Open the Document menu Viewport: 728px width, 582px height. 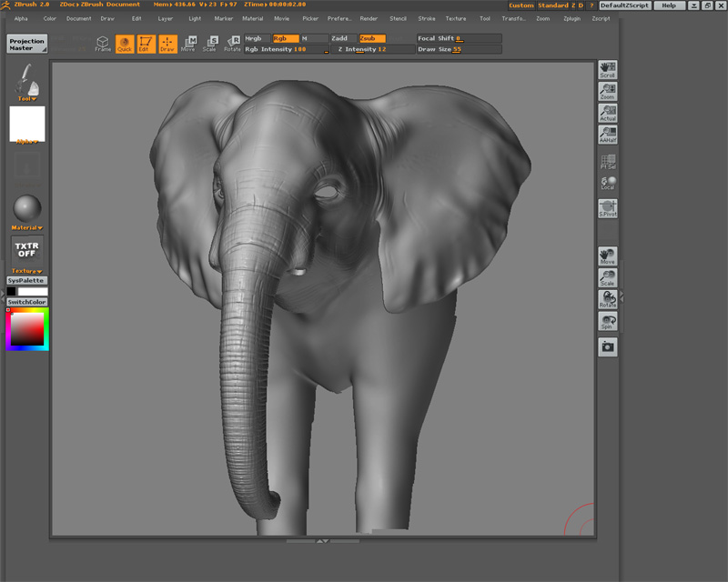pos(78,18)
